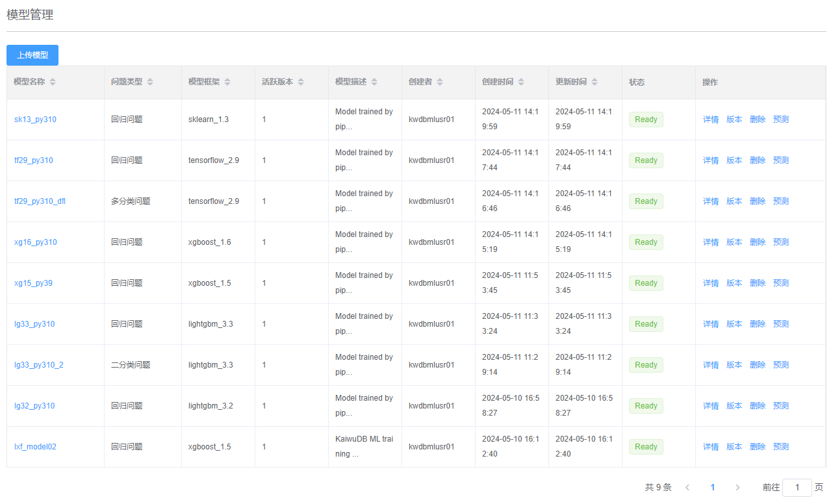View 详情 for the xg16_py310 model
833x504 pixels.
point(711,242)
